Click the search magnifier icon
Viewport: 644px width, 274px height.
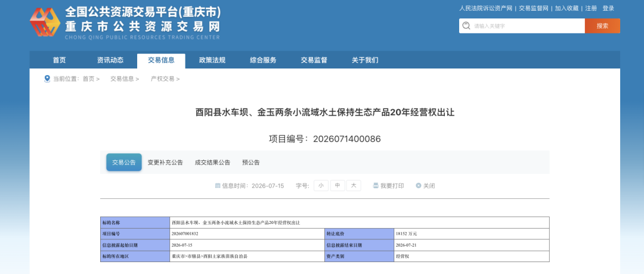coord(466,26)
